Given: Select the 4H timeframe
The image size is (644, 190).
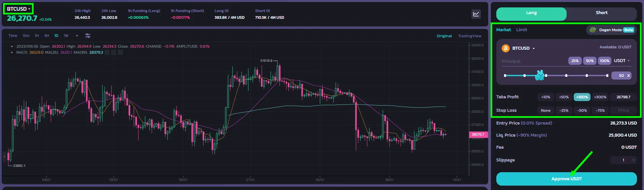Looking at the screenshot, I should 46,36.
